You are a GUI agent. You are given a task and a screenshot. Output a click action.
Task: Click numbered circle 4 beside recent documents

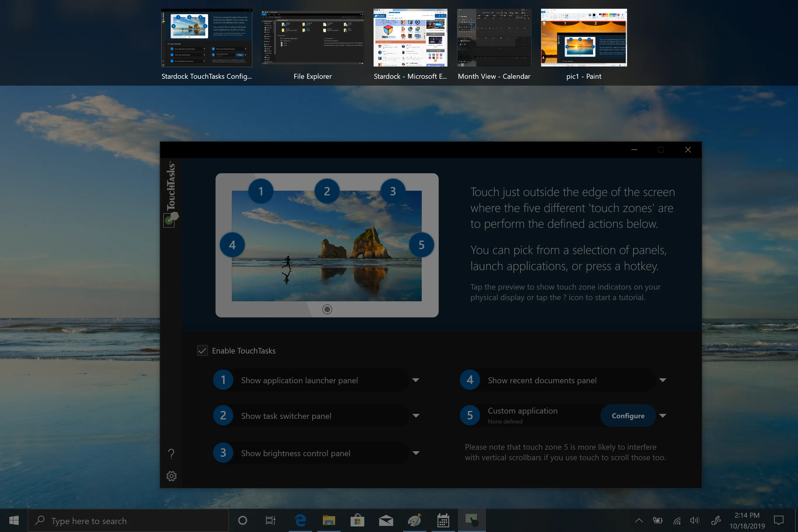click(x=470, y=380)
